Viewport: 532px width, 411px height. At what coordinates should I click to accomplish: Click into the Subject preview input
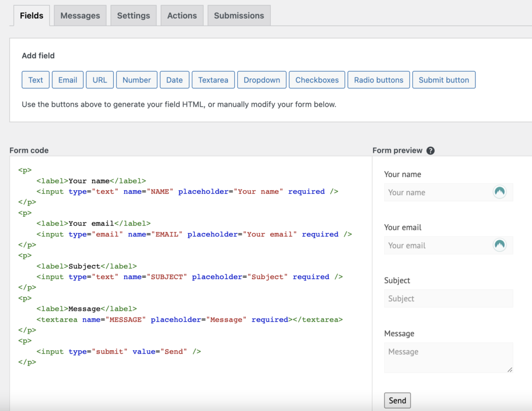click(448, 298)
